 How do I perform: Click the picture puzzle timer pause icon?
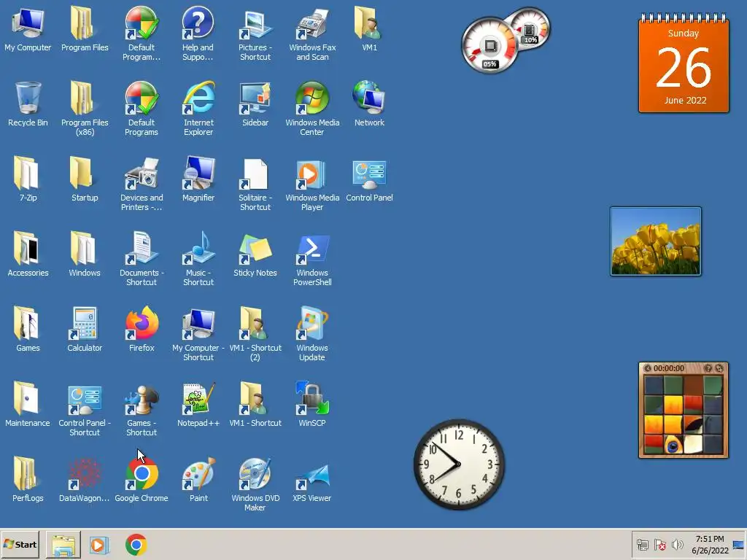click(648, 368)
